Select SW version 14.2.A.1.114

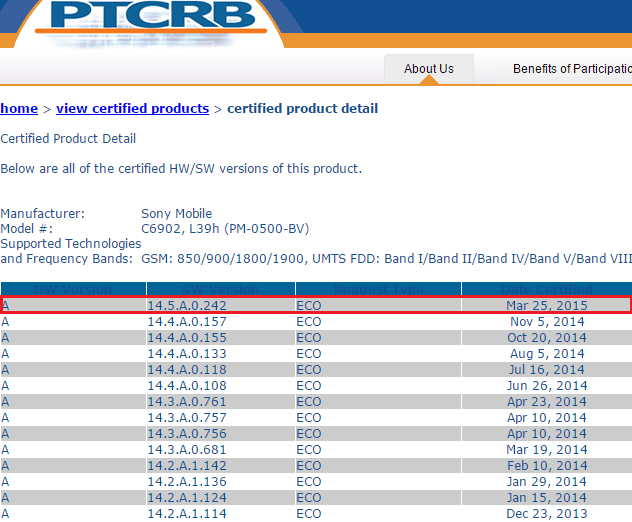(187, 514)
